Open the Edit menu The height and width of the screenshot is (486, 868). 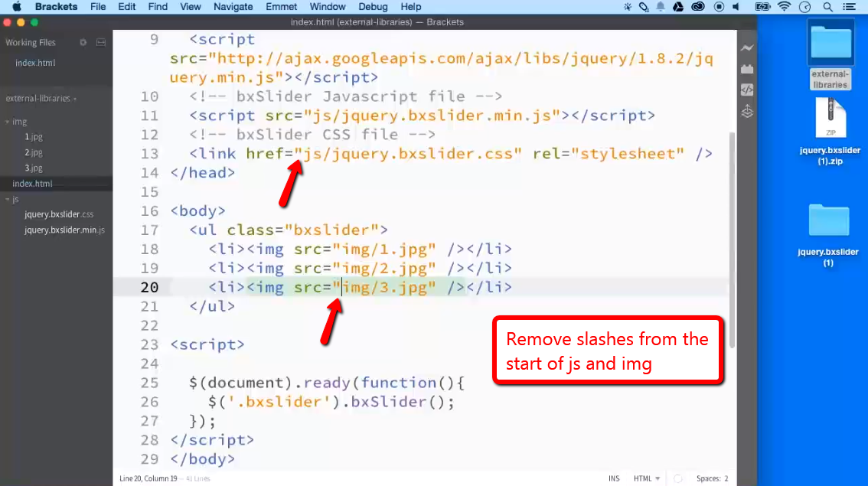click(x=127, y=7)
